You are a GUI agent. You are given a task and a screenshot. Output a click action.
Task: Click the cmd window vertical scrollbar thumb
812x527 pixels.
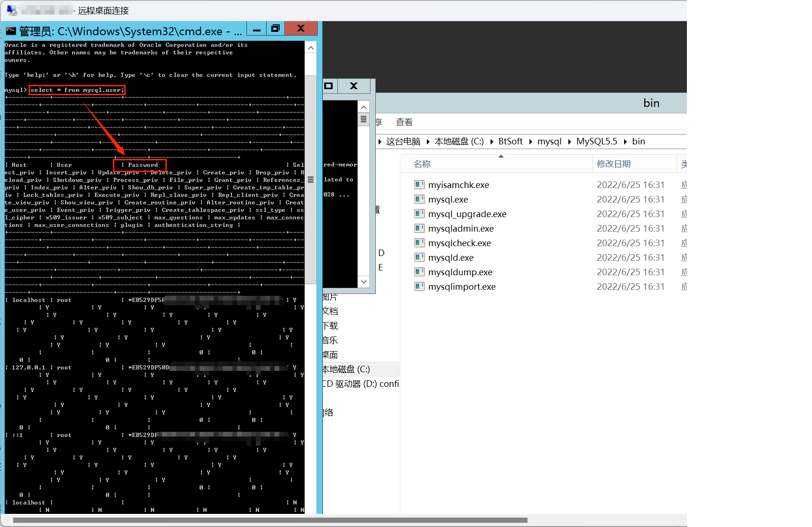coord(311,180)
